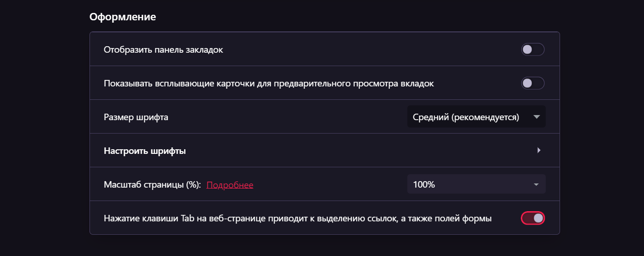Open the Подробнее link
The image size is (644, 256).
coord(230,185)
